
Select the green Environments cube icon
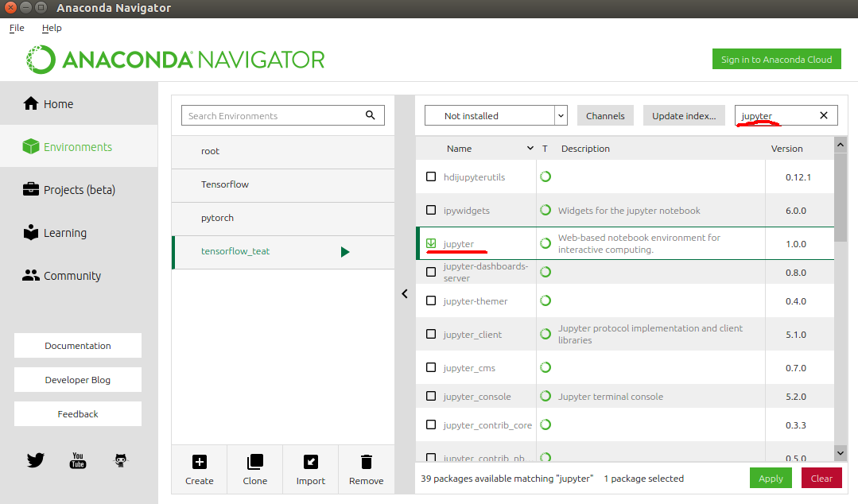tap(31, 146)
